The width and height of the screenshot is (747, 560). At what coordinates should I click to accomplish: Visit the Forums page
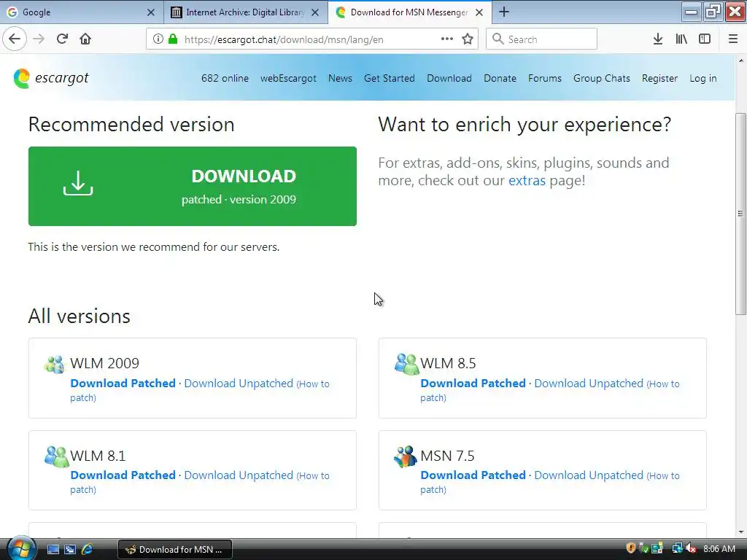click(x=544, y=78)
